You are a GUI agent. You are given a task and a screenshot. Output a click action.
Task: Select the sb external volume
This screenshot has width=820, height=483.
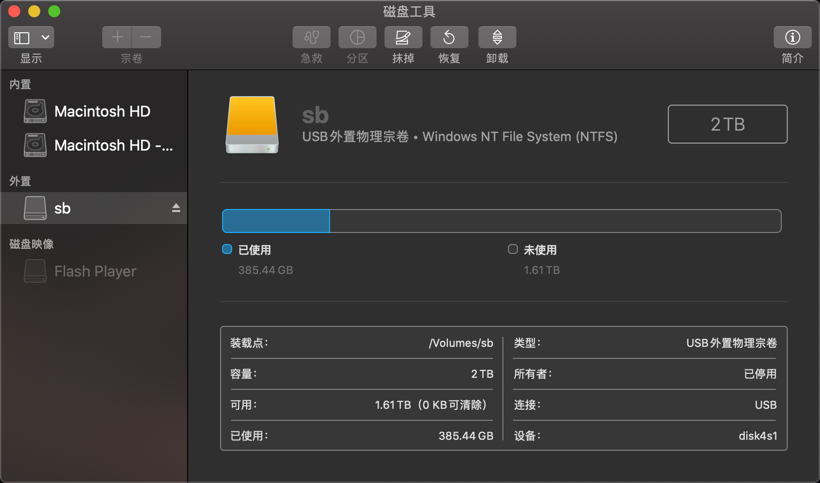click(62, 208)
